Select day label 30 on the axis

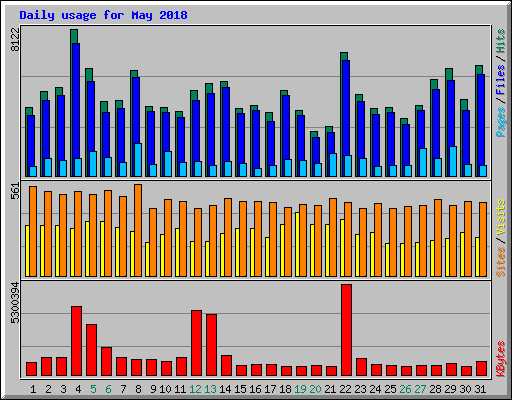click(x=465, y=389)
